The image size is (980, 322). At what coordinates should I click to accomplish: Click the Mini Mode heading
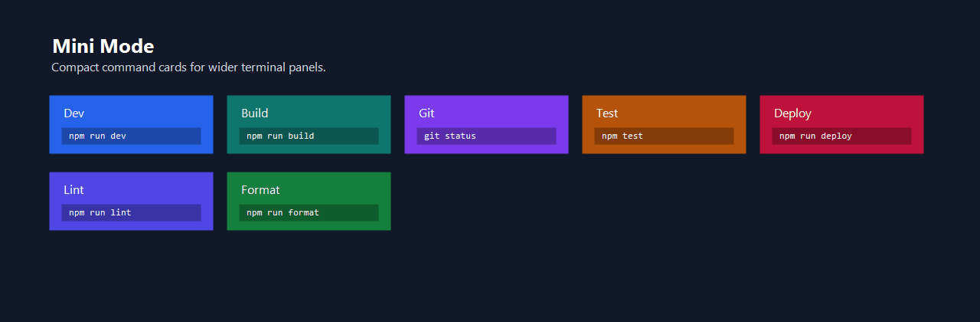tap(103, 46)
